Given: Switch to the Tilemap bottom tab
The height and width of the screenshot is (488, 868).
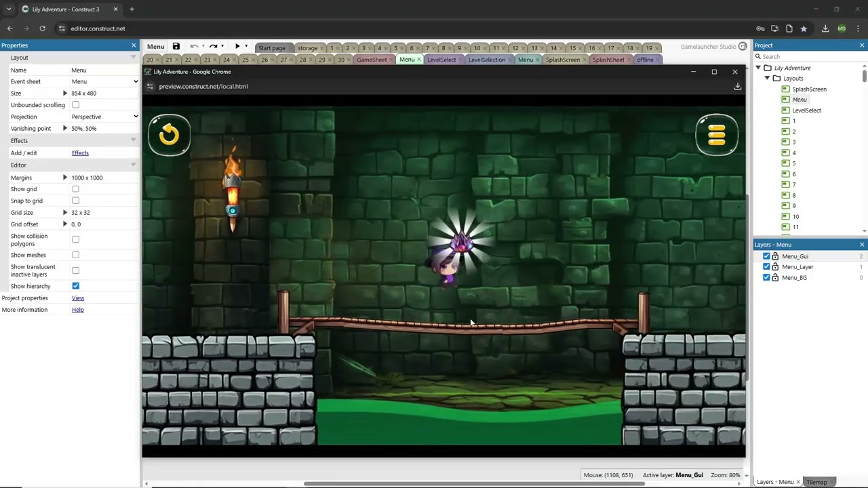Looking at the screenshot, I should [816, 482].
